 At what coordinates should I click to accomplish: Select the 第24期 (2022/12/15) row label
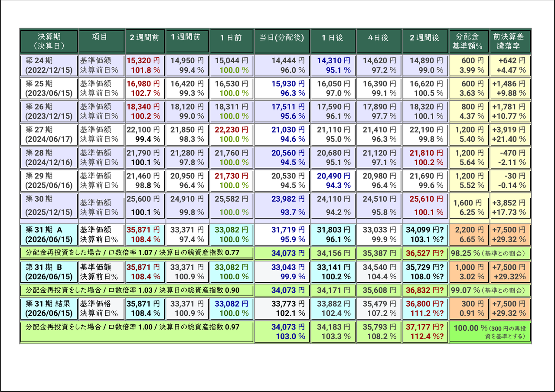[49, 65]
